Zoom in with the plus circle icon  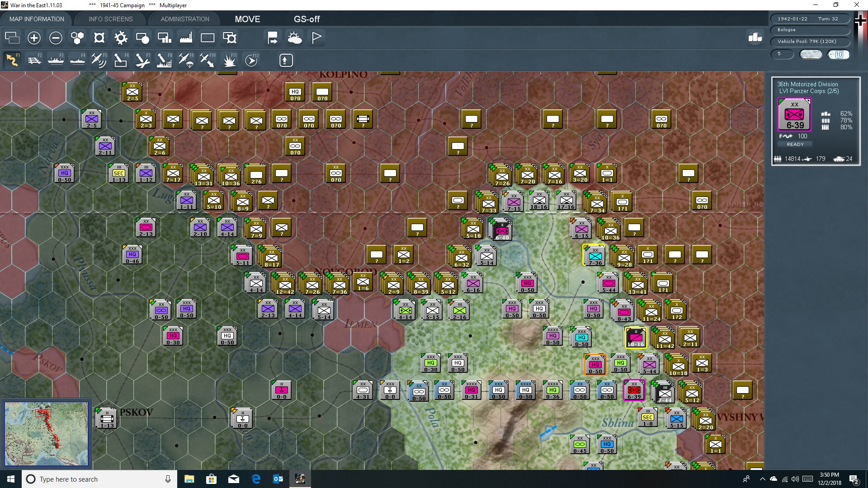click(34, 38)
